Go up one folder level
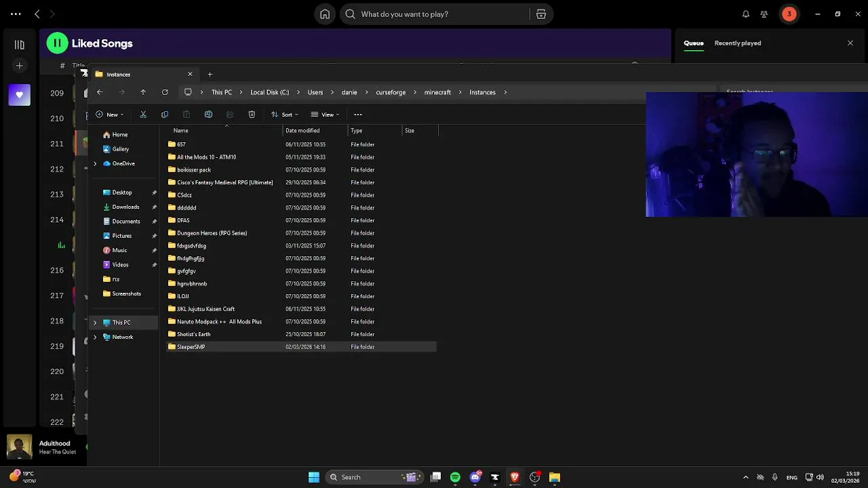 [x=143, y=92]
